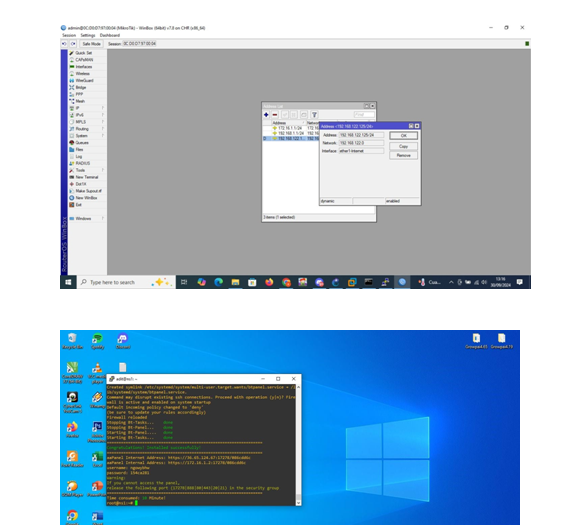The image size is (563, 525).
Task: Open the Session menu
Action: (x=69, y=35)
